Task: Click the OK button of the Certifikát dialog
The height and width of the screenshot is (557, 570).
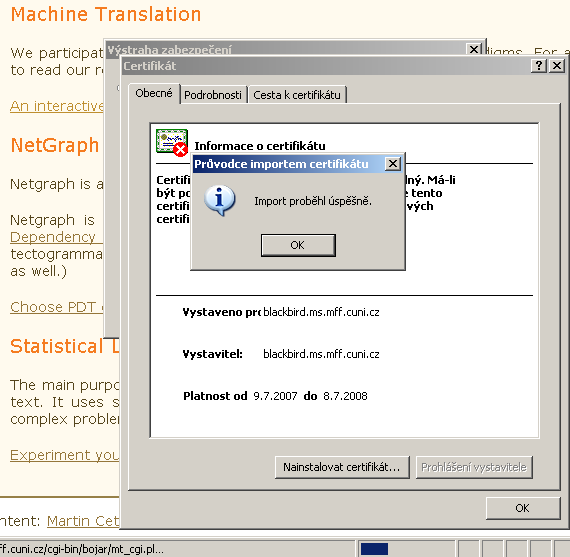Action: [x=523, y=508]
